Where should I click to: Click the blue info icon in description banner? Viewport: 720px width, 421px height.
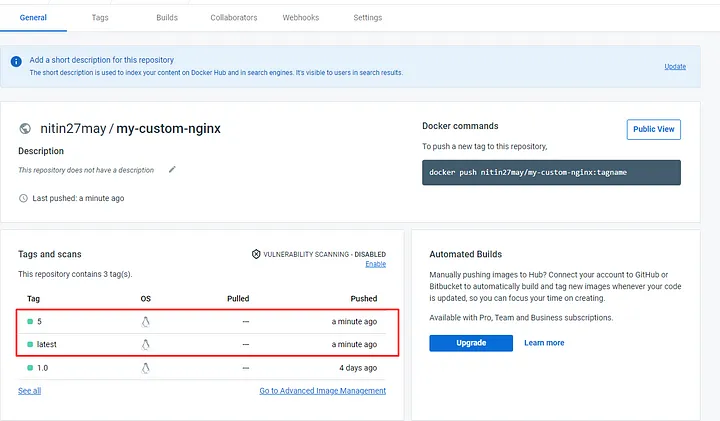point(16,62)
